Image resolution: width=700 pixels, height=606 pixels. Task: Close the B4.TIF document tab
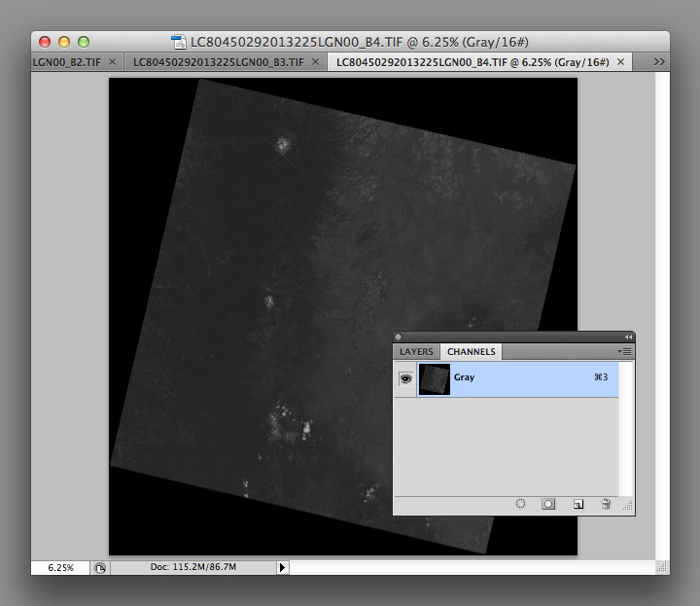tap(620, 61)
